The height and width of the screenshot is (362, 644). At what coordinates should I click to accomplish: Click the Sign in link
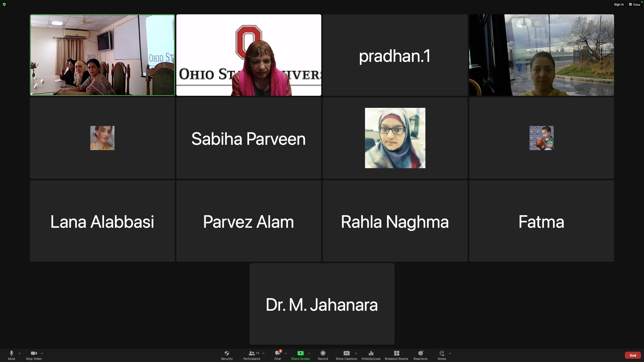pos(619,5)
